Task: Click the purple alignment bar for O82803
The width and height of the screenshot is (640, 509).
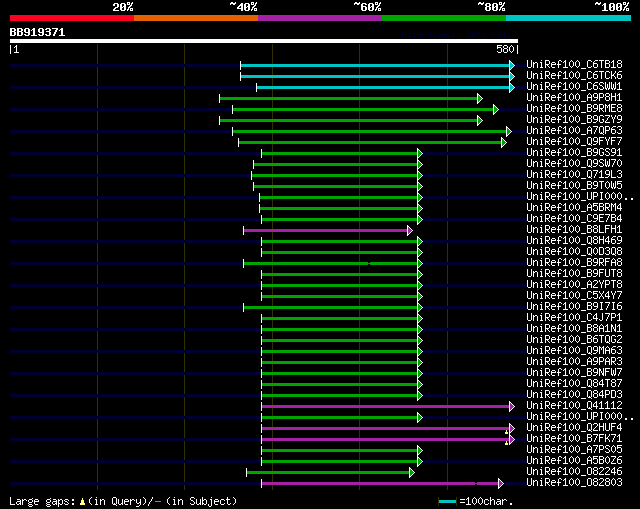Action: [380, 484]
